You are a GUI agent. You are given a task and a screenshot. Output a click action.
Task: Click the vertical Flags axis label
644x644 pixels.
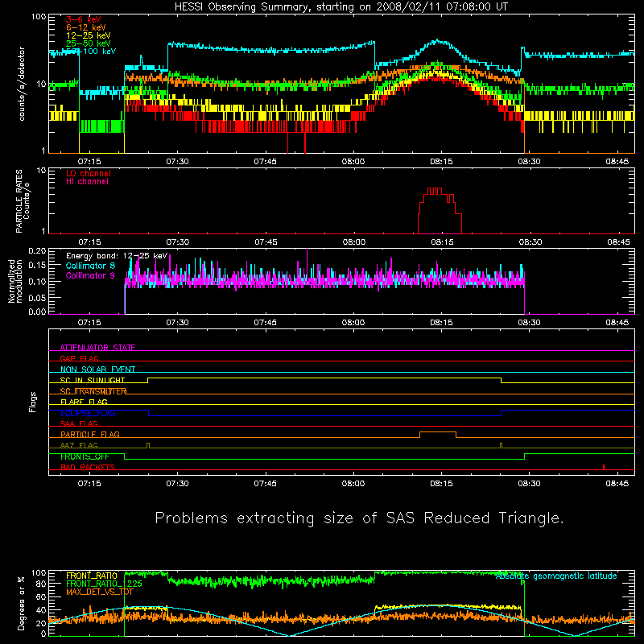[33, 402]
